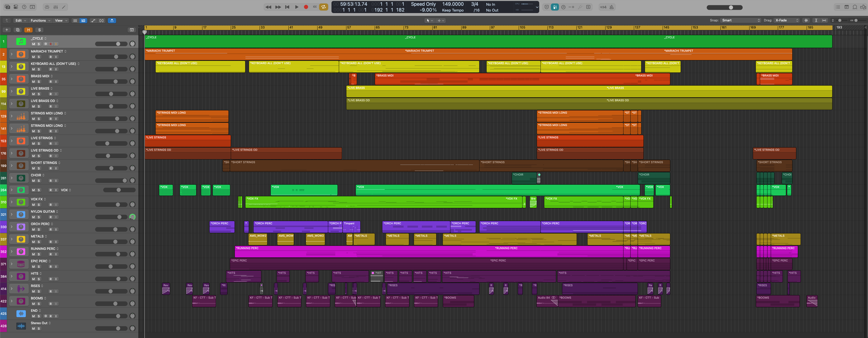Mute the Stereo Out track
868x338 pixels.
[x=33, y=329]
